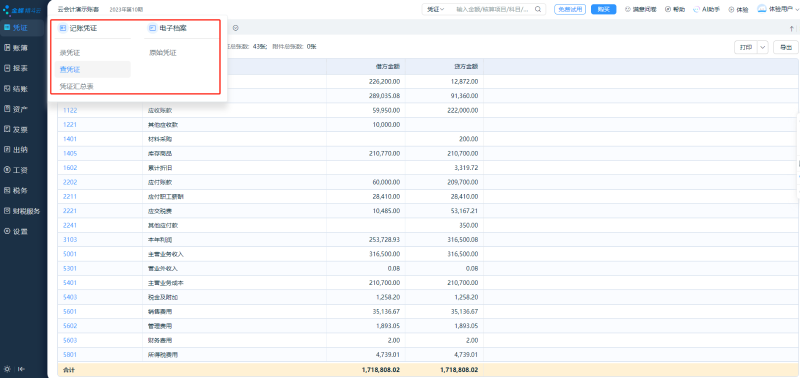Screen dimensions: 800x378
Task: Click the search input field
Action: (x=493, y=9)
